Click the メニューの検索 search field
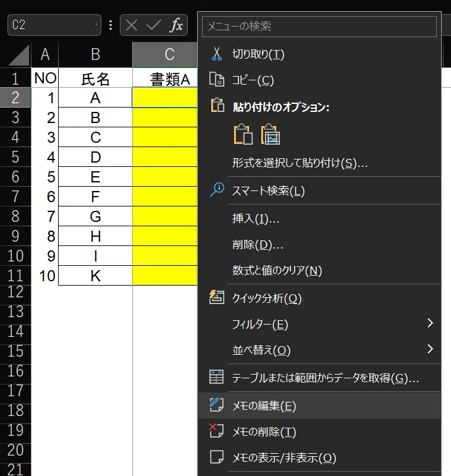The width and height of the screenshot is (451, 476). pos(319,26)
